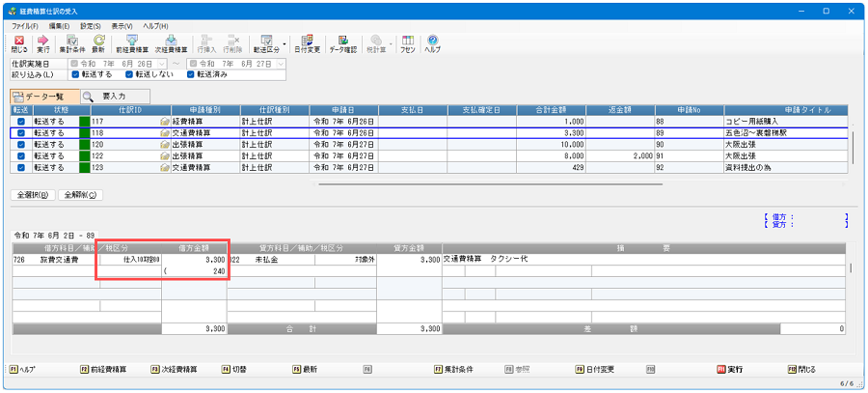The height and width of the screenshot is (393, 868).
Task: Open the ファイル(F) menu
Action: 25,26
